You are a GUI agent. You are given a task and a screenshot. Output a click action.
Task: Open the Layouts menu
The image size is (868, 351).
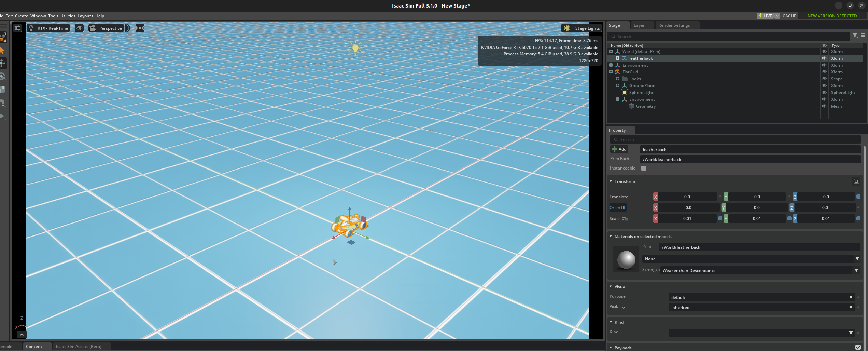(x=85, y=16)
